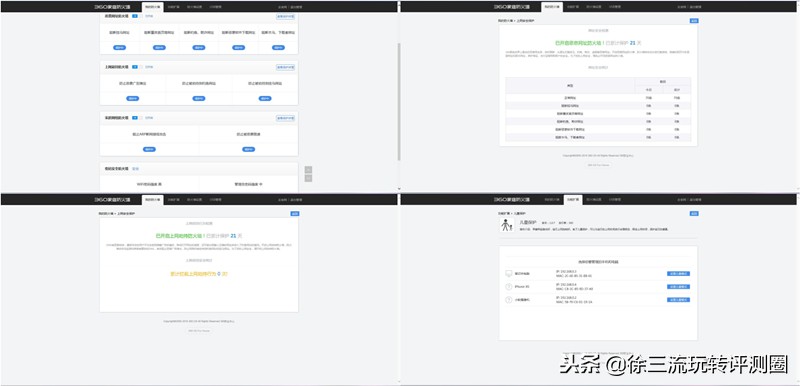Click the blue back button in the statistics table window
This screenshot has width=800, height=386.
pyautogui.click(x=694, y=21)
